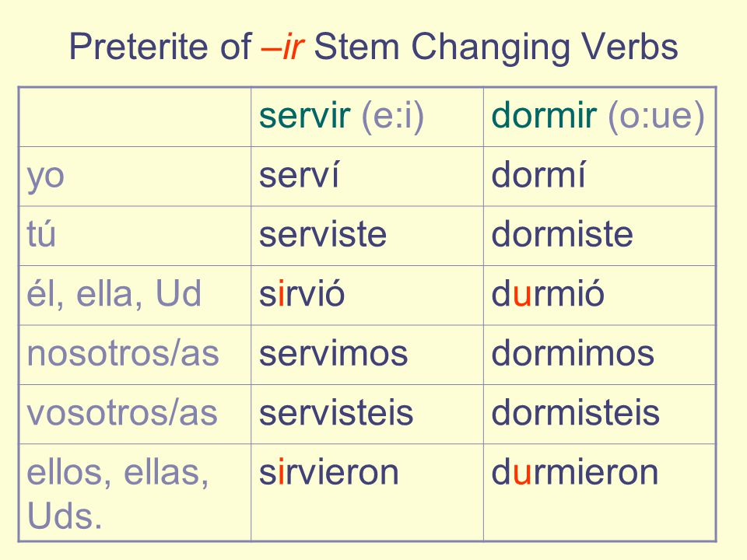Click the word servimos

[334, 353]
